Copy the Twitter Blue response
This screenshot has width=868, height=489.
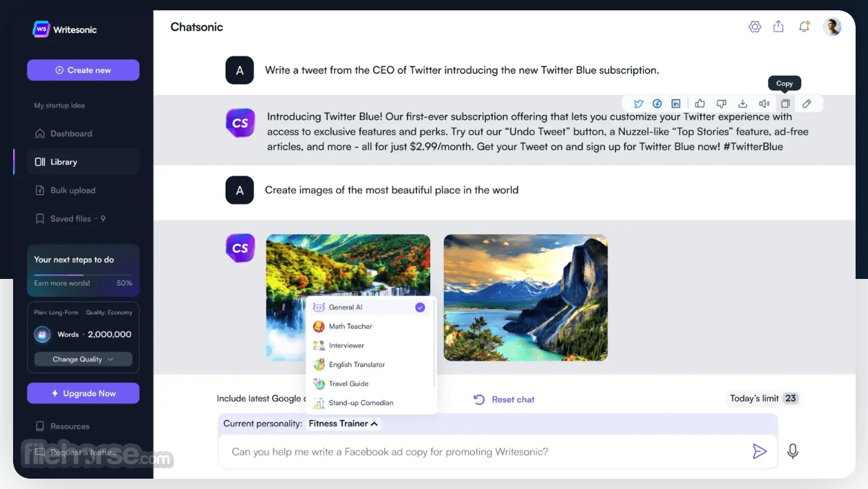(x=785, y=104)
